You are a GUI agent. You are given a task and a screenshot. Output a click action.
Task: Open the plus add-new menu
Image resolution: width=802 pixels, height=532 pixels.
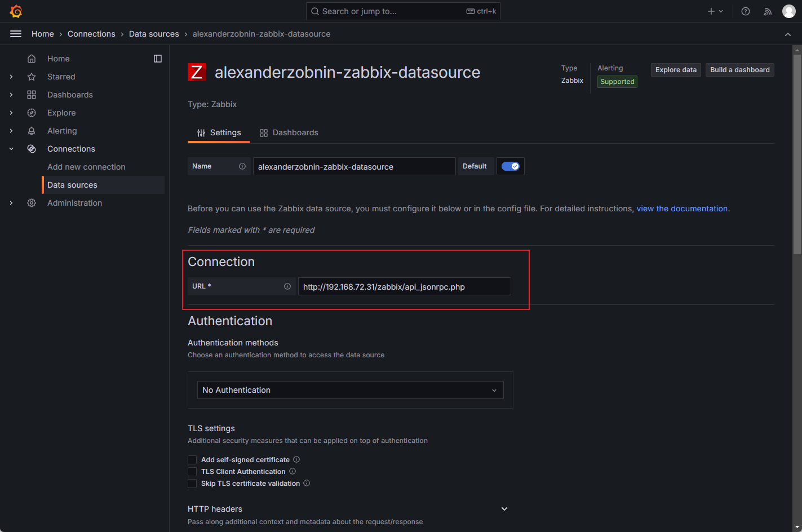click(x=715, y=11)
